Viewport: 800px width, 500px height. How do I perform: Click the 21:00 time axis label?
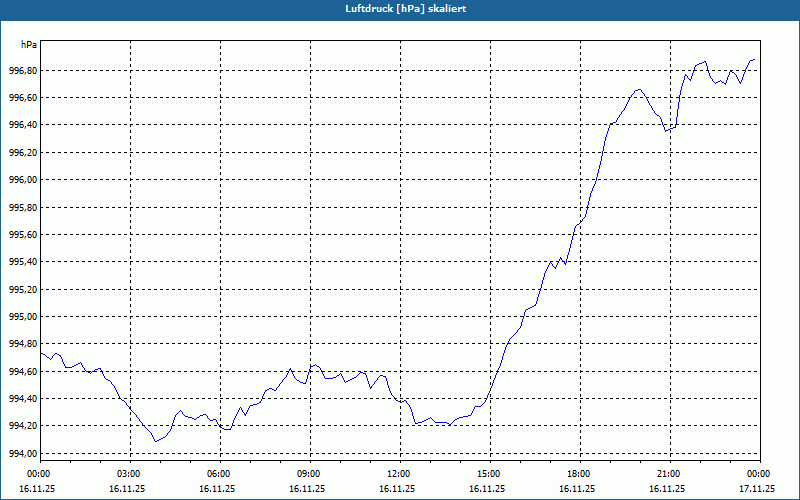point(670,474)
